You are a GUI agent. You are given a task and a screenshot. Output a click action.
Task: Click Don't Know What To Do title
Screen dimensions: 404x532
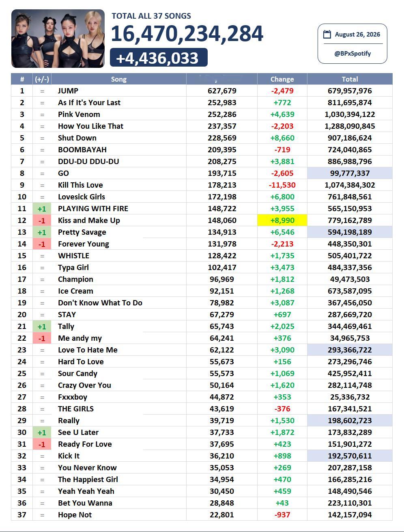tap(100, 303)
